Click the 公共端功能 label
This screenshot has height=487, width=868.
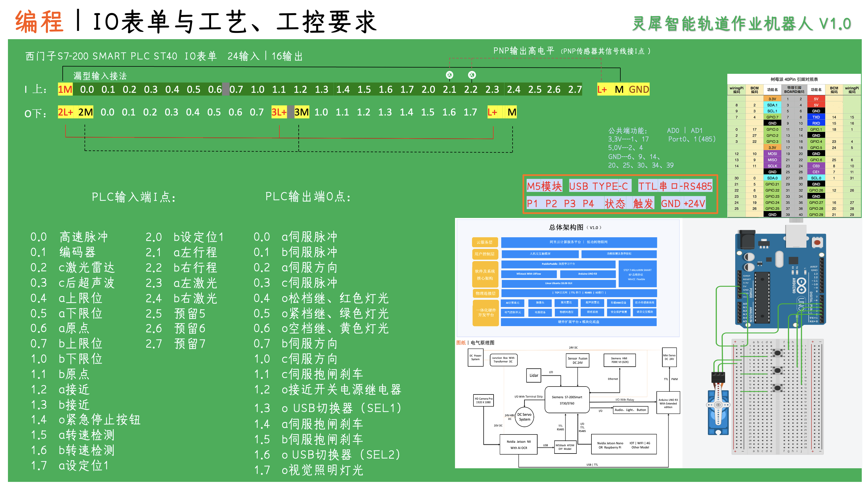tap(627, 131)
